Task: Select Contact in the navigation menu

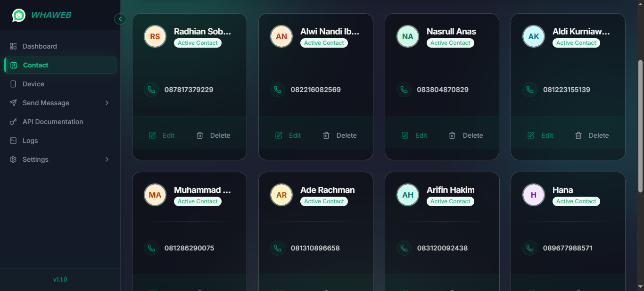Action: tap(35, 65)
